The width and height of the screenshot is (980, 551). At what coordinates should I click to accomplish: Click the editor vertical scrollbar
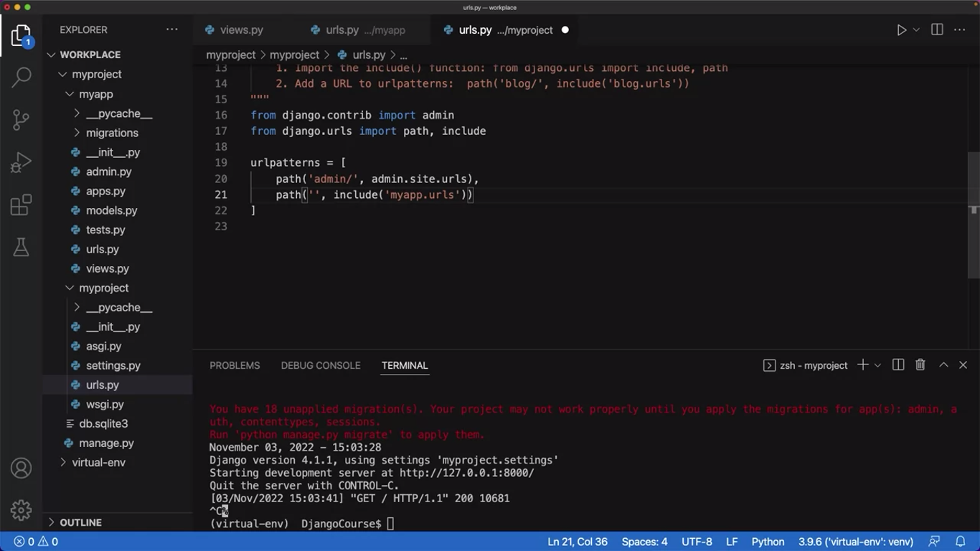974,215
